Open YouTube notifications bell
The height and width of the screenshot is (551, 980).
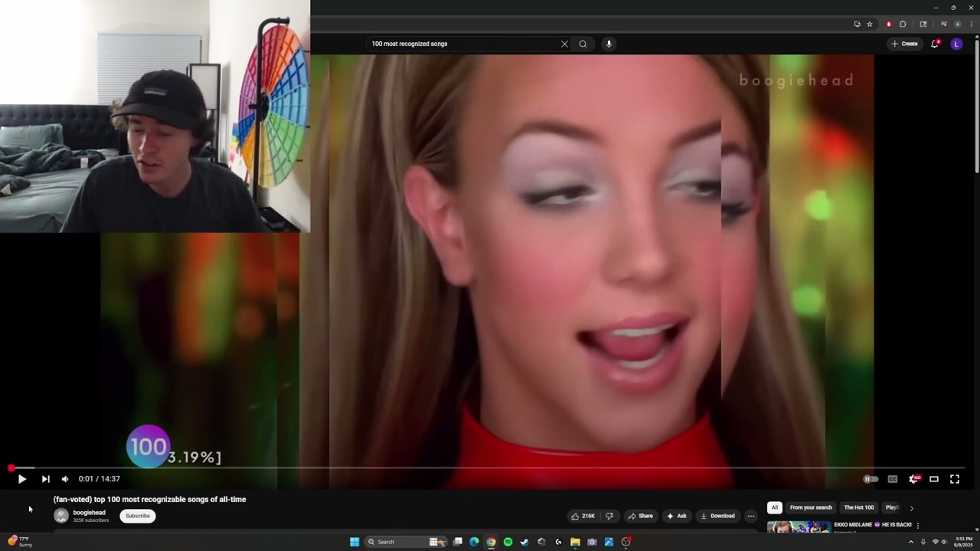[x=935, y=44]
